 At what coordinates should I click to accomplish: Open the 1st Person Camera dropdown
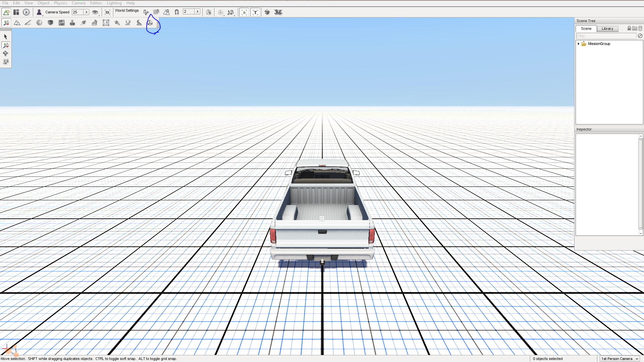click(620, 359)
